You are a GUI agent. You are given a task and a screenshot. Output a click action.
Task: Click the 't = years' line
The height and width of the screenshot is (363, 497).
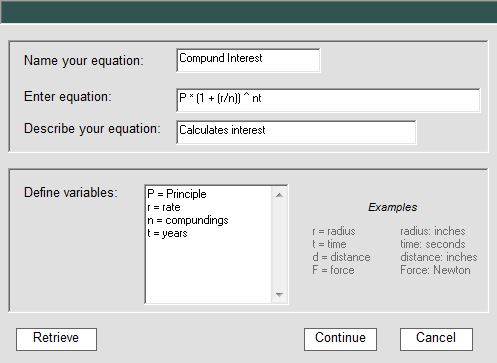click(x=167, y=234)
